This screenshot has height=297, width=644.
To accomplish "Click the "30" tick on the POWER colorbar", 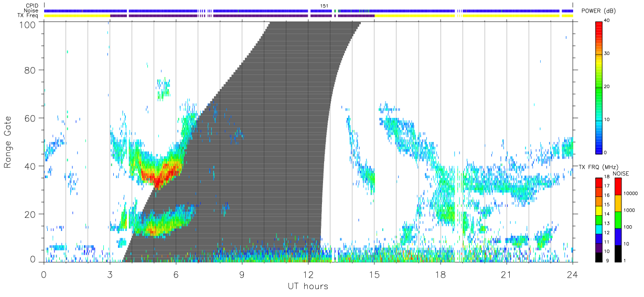I will (608, 54).
